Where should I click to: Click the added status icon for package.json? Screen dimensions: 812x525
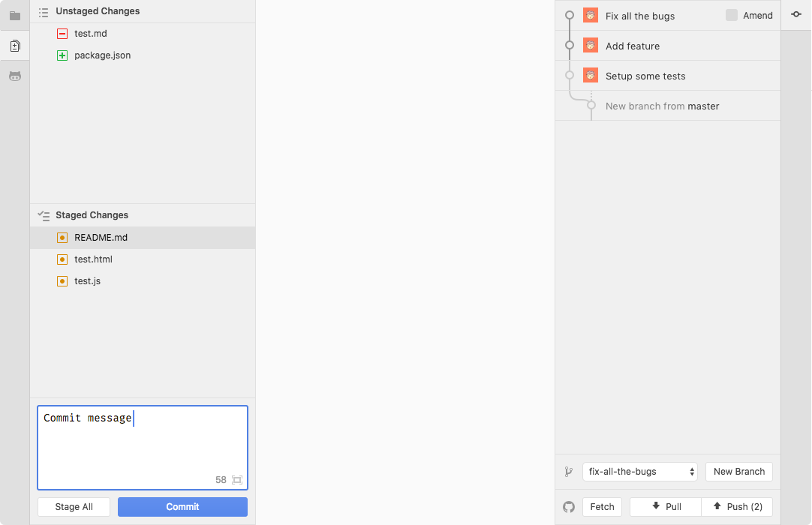(62, 55)
